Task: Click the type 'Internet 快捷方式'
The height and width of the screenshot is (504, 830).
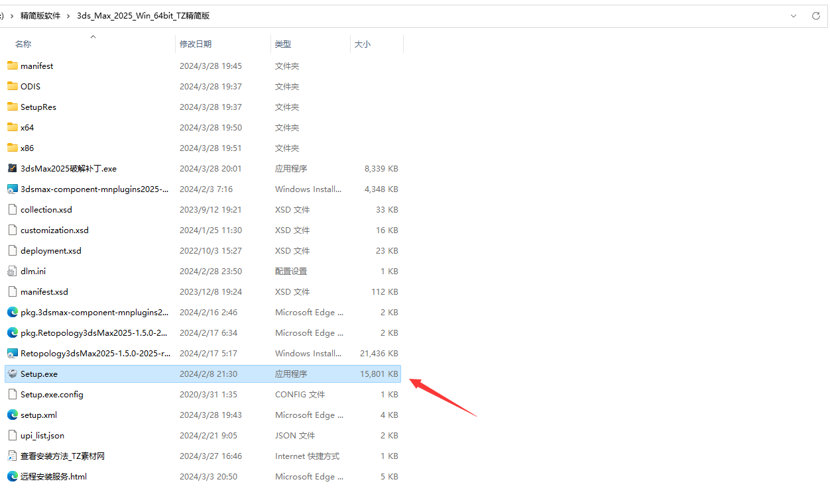Action: (307, 456)
